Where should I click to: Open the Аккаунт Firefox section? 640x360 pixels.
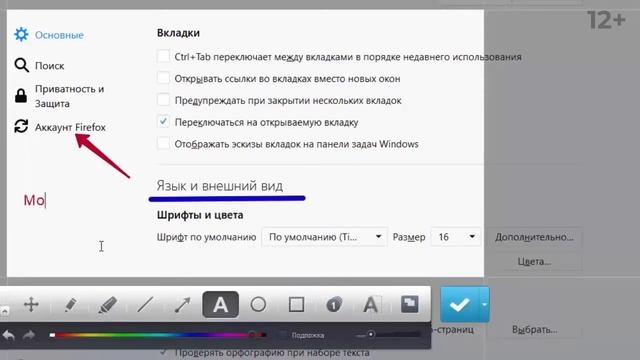(x=70, y=127)
